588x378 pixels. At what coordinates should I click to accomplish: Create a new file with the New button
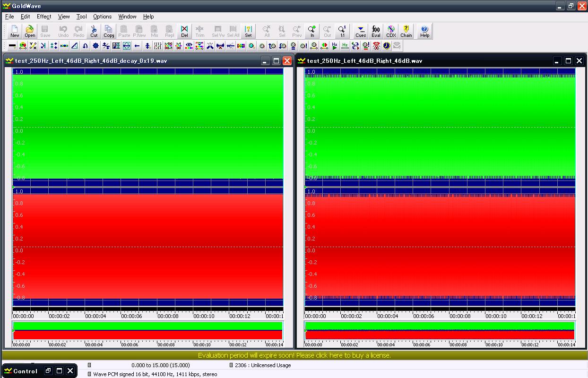(15, 31)
